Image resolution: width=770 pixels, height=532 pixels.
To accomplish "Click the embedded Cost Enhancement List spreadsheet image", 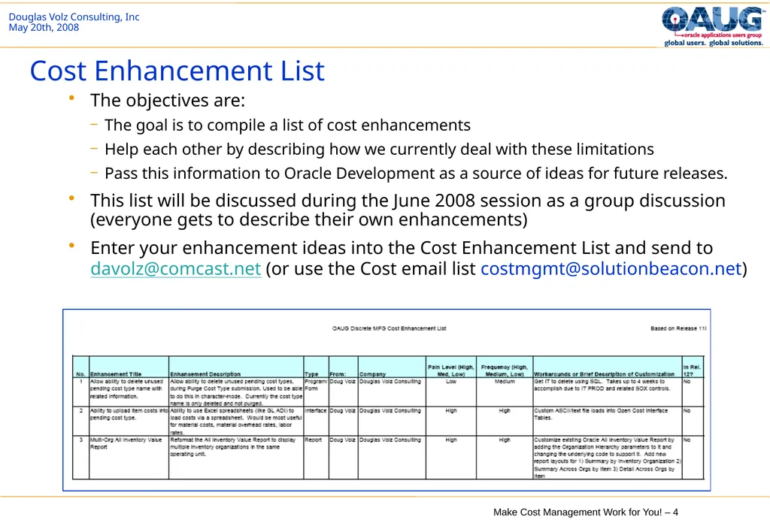I will pos(387,400).
